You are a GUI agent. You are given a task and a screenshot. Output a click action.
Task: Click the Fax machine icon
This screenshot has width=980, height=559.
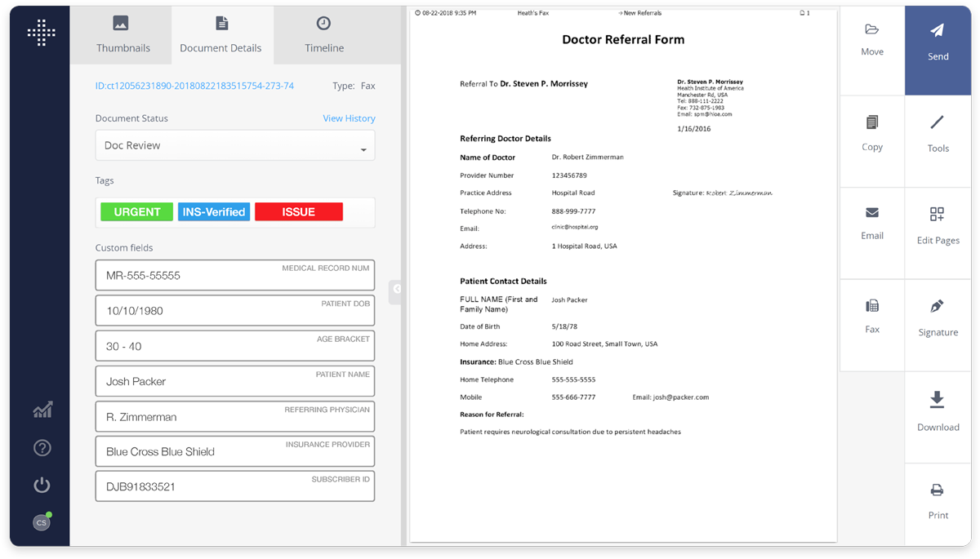point(871,307)
